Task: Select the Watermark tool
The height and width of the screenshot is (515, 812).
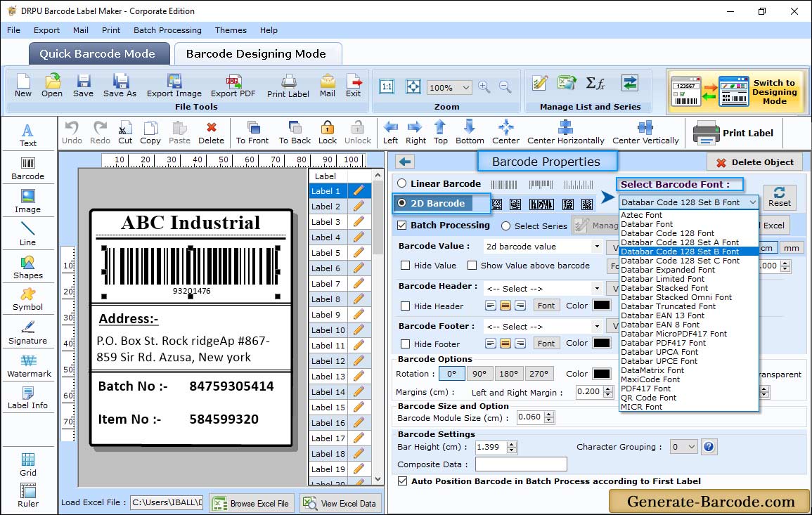Action: click(29, 366)
